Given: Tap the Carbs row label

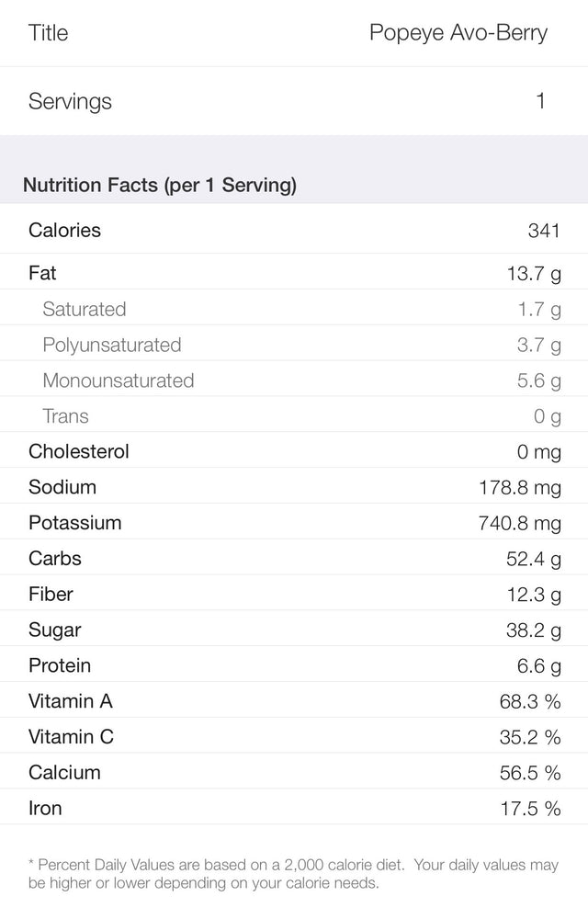Looking at the screenshot, I should [x=55, y=559].
